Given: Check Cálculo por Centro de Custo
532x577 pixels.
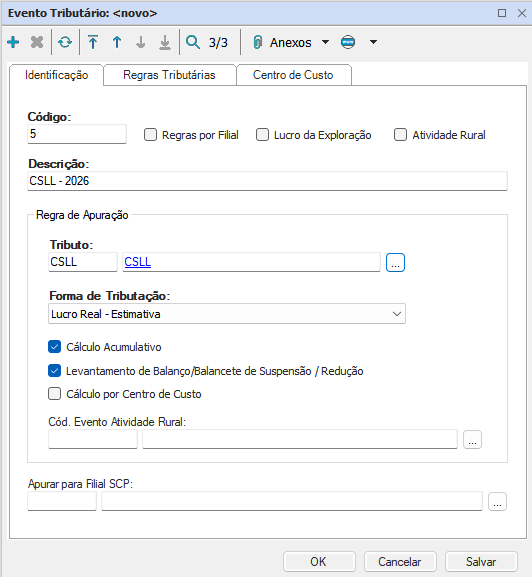Looking at the screenshot, I should [x=54, y=394].
